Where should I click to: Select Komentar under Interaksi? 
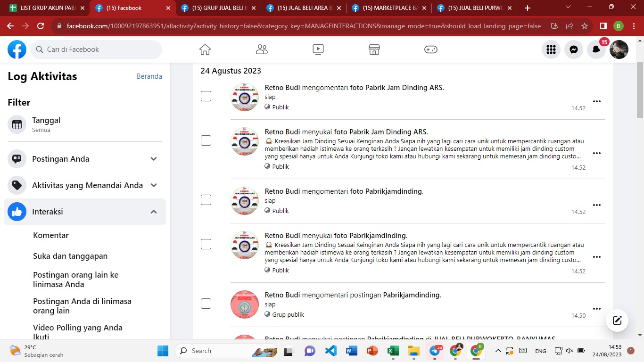click(51, 235)
